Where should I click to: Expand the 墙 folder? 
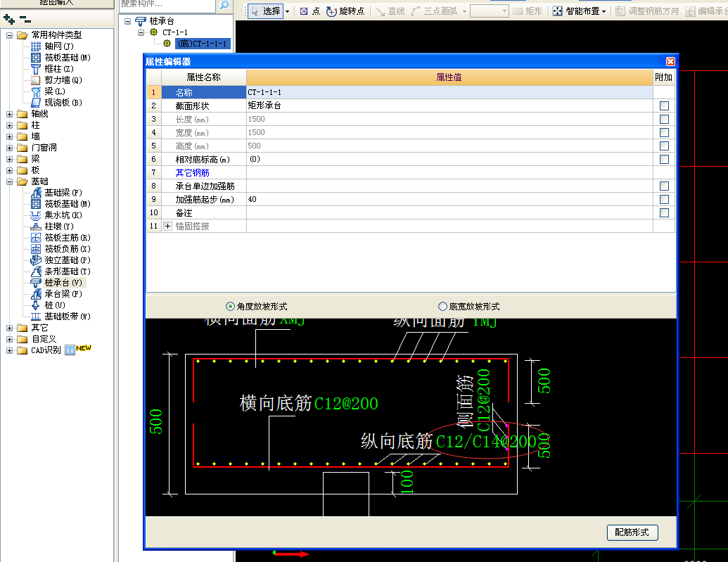9,136
